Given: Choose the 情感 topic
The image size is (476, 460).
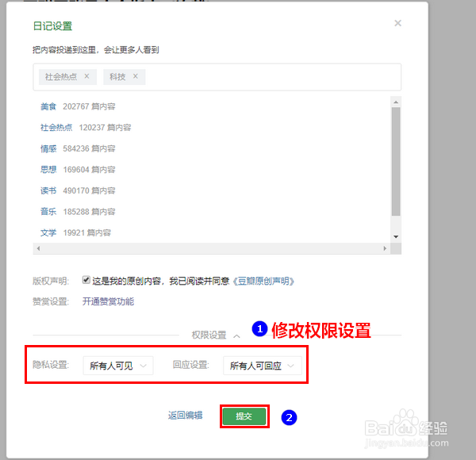Looking at the screenshot, I should point(48,148).
